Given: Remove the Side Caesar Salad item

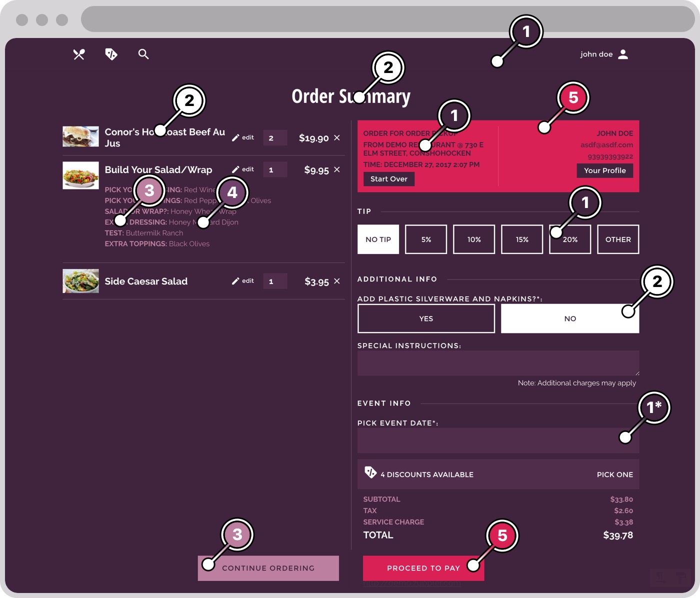Looking at the screenshot, I should click(x=337, y=281).
